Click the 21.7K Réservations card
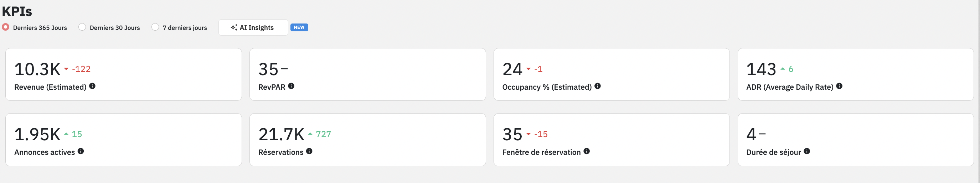This screenshot has width=980, height=183. click(x=367, y=140)
